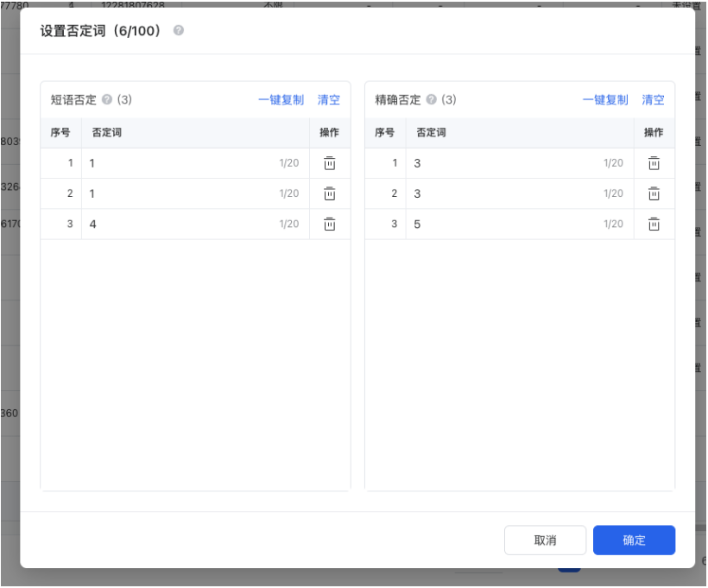Delete row 1 in the 短语否定 table
Image resolution: width=708 pixels, height=588 pixels.
pos(329,162)
